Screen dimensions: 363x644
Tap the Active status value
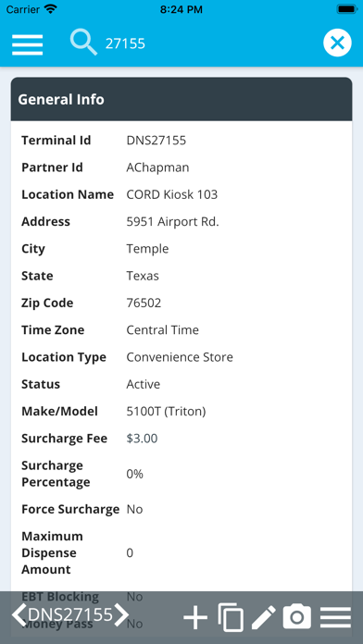(x=144, y=384)
